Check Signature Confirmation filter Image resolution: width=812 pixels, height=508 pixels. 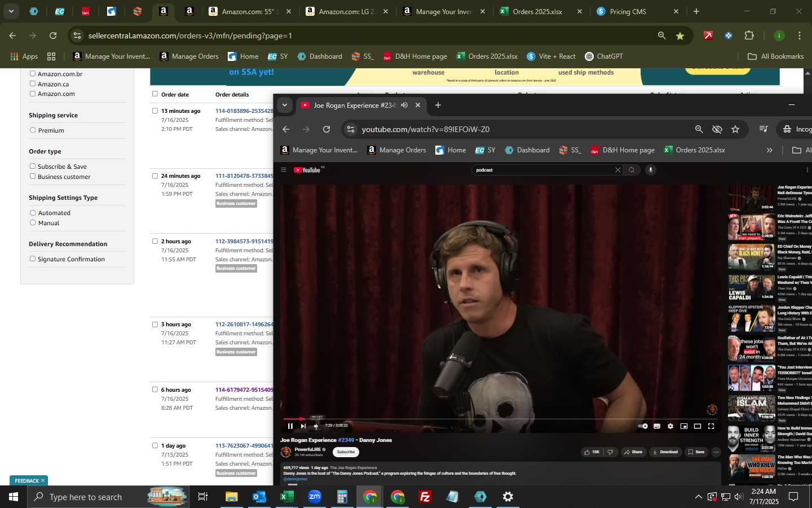tap(33, 259)
